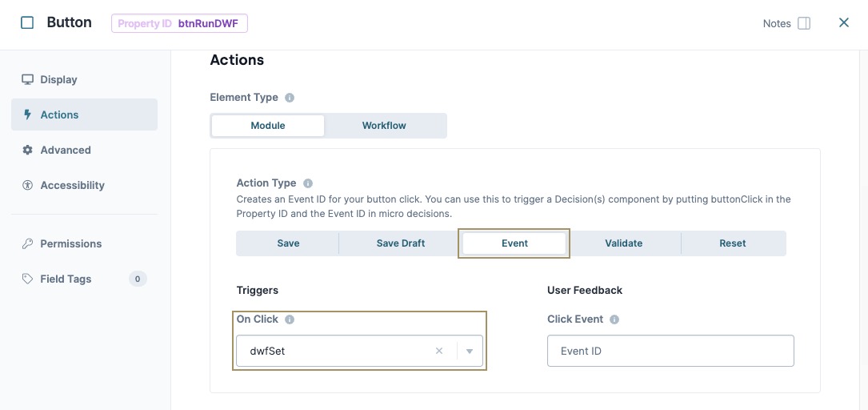The image size is (868, 410).
Task: Click the Field Tags tag icon
Action: (27, 279)
